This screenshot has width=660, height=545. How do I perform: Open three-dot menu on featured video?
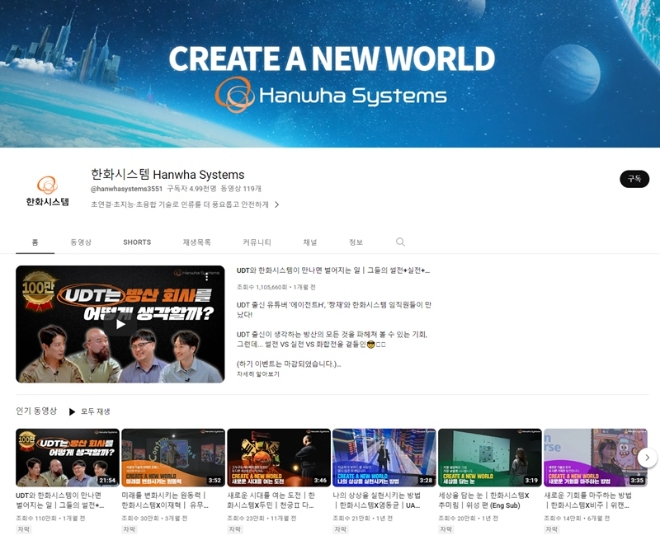click(207, 277)
